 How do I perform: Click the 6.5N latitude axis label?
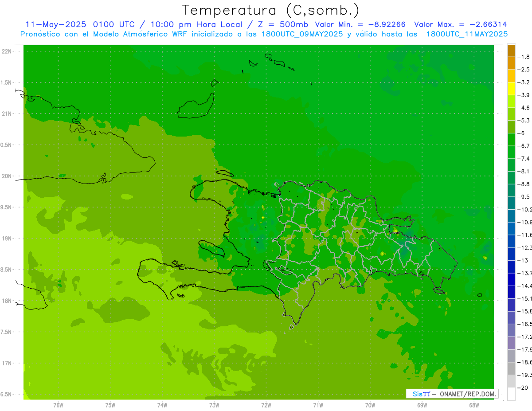[7, 394]
